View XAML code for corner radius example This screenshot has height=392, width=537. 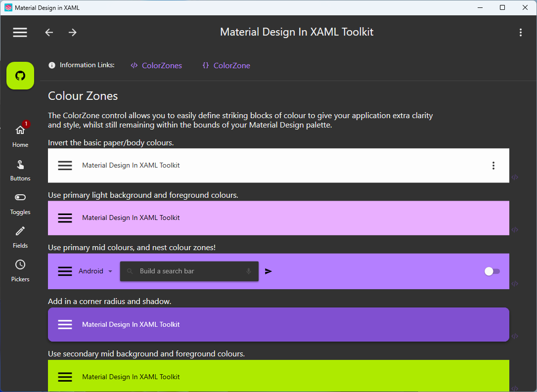(x=515, y=336)
